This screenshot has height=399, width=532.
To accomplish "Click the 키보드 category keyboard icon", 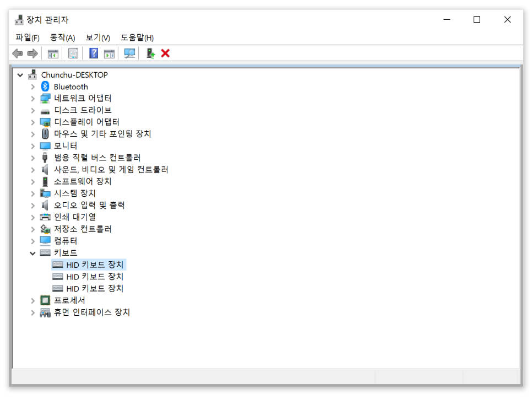I will [45, 252].
